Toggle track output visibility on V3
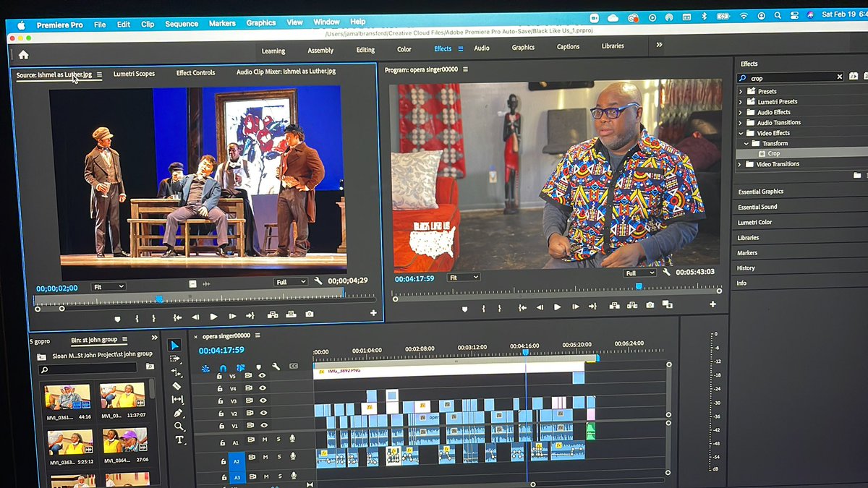 263,401
